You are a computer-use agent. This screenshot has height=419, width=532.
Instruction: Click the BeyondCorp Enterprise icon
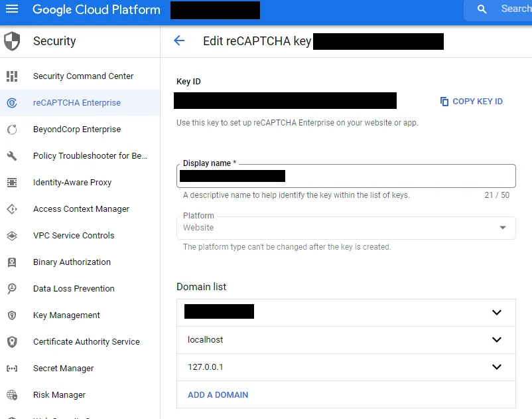[x=12, y=129]
